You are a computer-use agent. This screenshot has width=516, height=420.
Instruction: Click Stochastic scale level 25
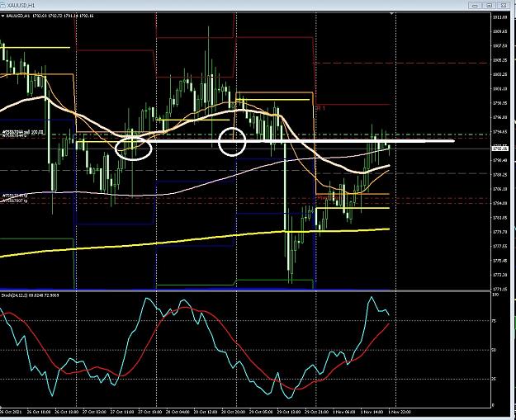pos(495,379)
